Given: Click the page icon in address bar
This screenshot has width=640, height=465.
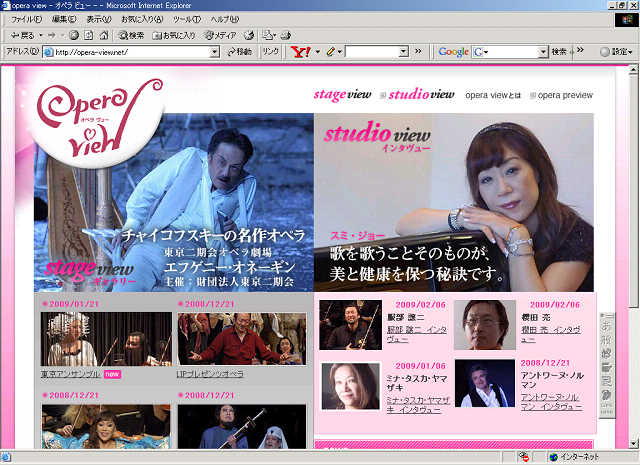Looking at the screenshot, I should [49, 52].
